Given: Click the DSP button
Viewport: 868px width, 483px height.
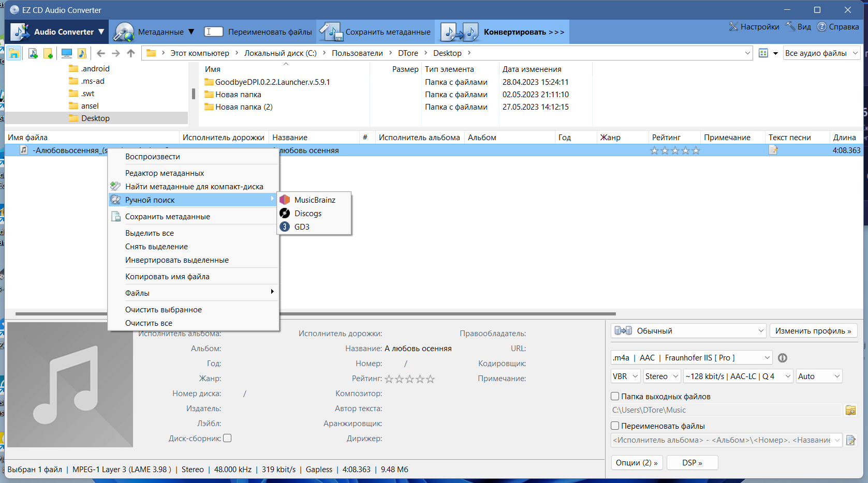Looking at the screenshot, I should pos(692,463).
